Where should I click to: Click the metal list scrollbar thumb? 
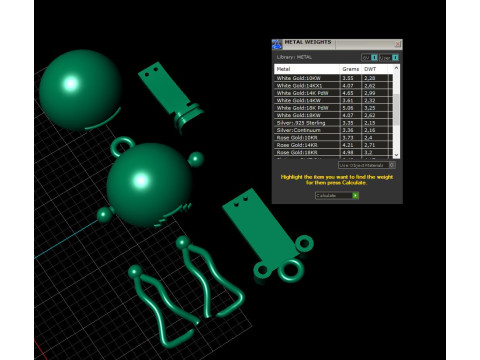(396, 110)
